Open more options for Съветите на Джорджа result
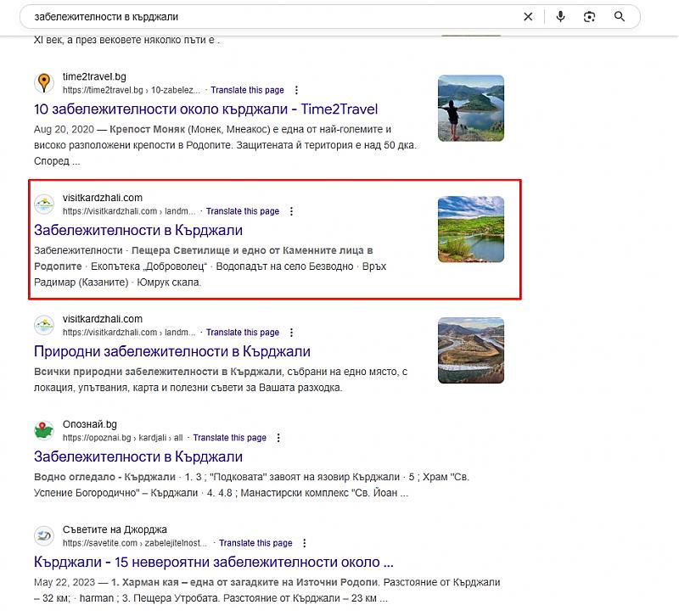Image resolution: width=679 pixels, height=616 pixels. click(x=304, y=543)
